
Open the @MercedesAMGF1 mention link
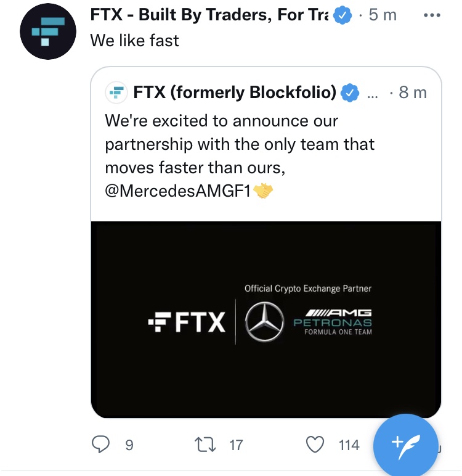[x=179, y=191]
